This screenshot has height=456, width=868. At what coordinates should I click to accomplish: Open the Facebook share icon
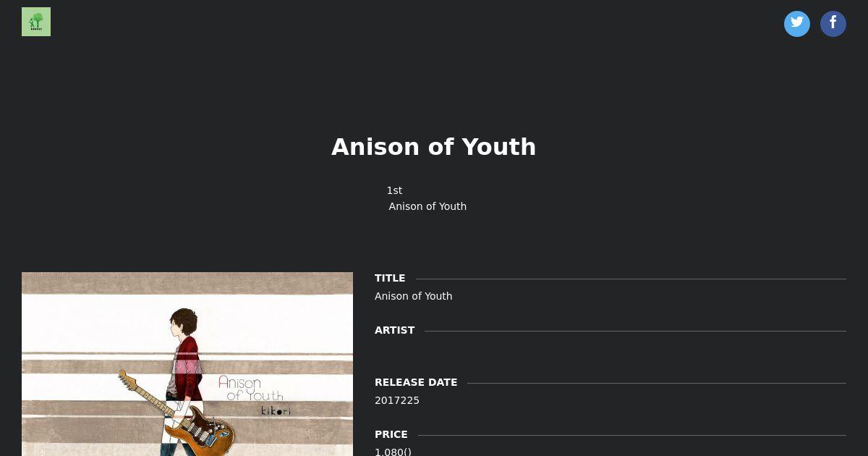tap(833, 24)
